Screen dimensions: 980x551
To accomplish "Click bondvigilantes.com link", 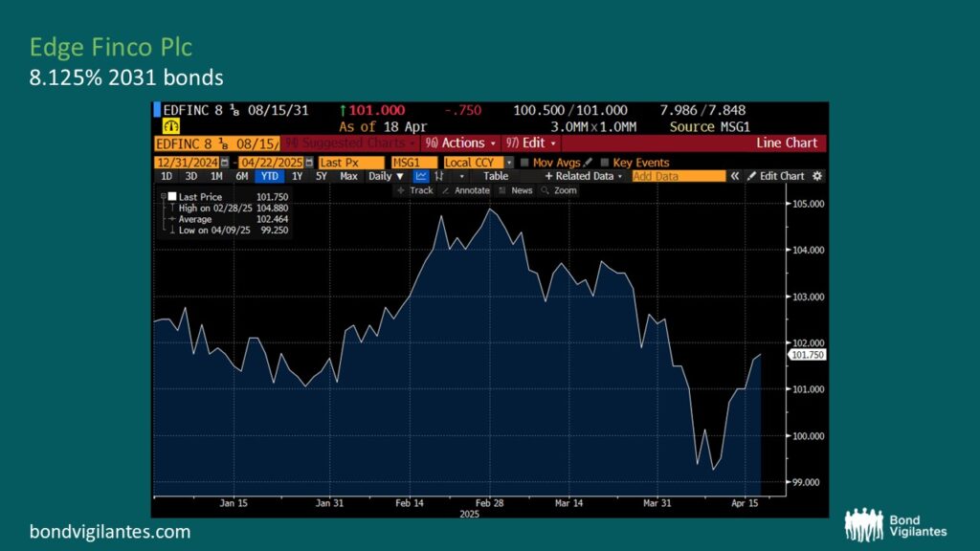I will tap(110, 532).
